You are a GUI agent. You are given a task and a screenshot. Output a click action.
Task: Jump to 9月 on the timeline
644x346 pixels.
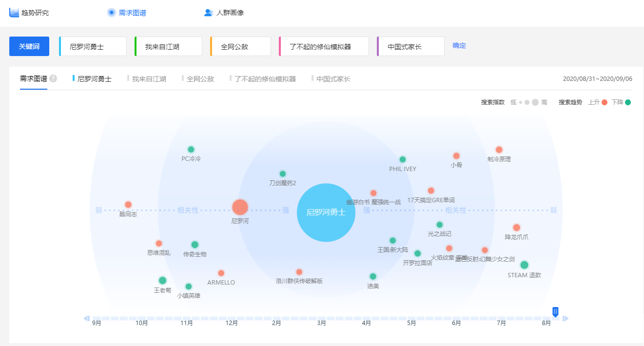(97, 323)
